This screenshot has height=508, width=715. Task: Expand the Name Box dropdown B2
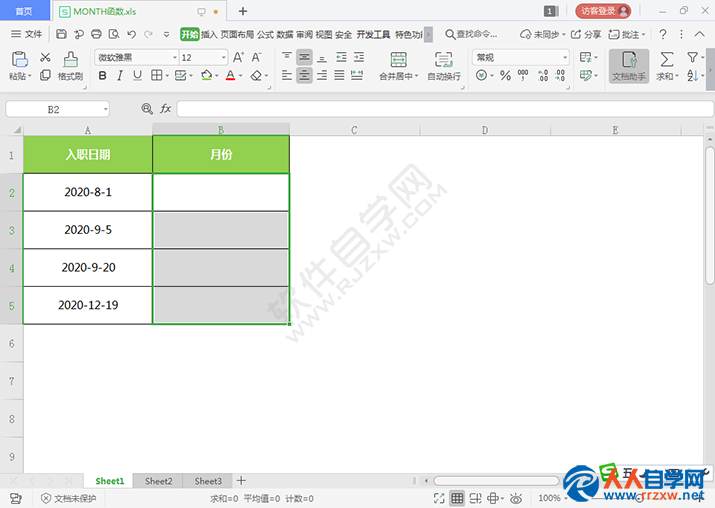pos(105,109)
